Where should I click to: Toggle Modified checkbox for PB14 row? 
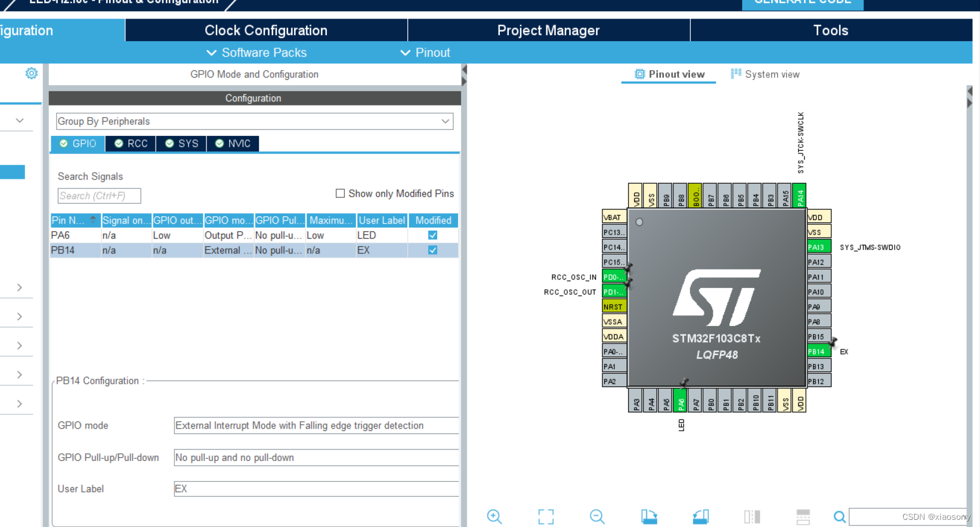tap(432, 250)
